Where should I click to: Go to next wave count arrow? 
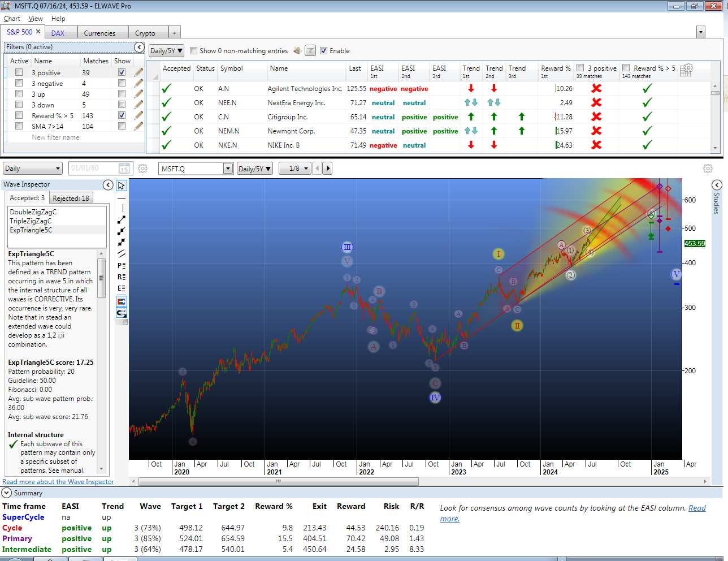pyautogui.click(x=328, y=169)
